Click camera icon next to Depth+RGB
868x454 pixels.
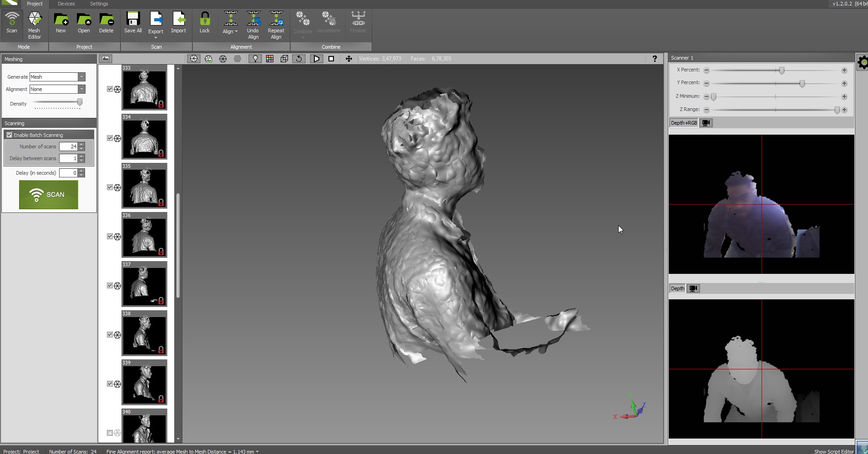pyautogui.click(x=706, y=123)
